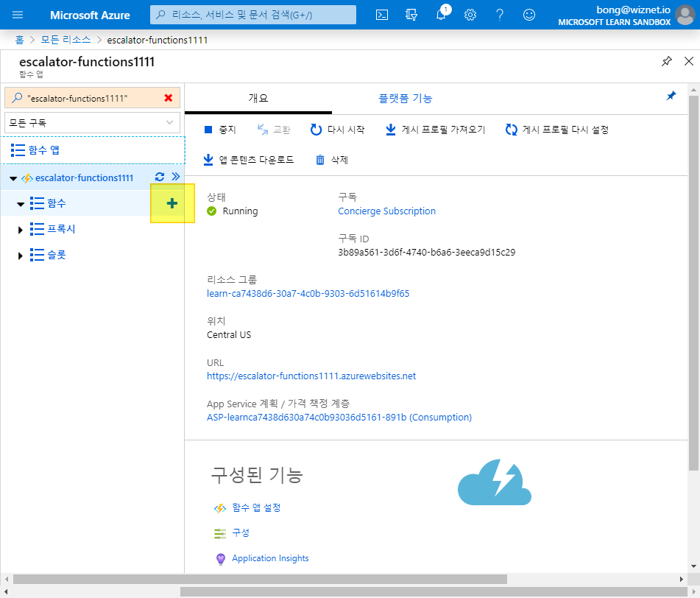Viewport: 700px width, 598px height.
Task: Go to 홈 in breadcrumb
Action: [x=19, y=40]
